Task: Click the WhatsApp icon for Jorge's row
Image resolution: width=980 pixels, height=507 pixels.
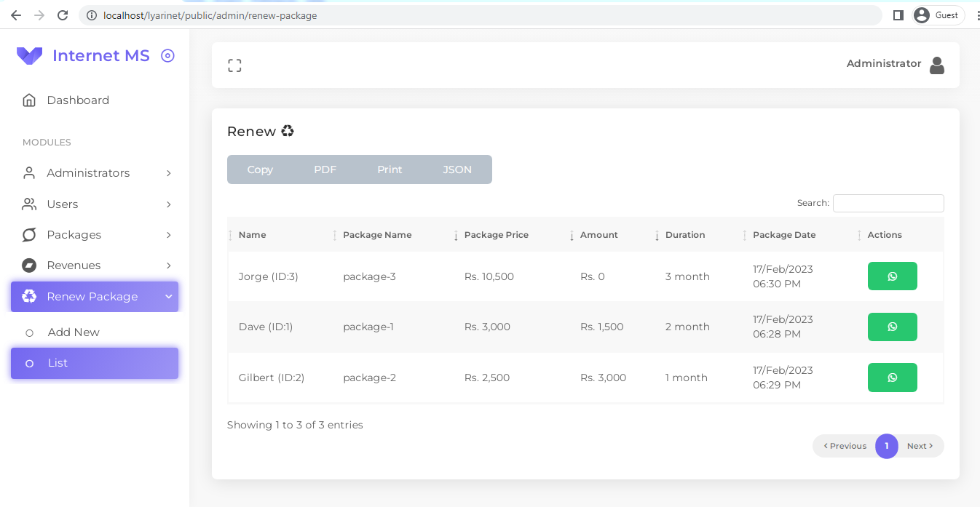Action: (892, 276)
